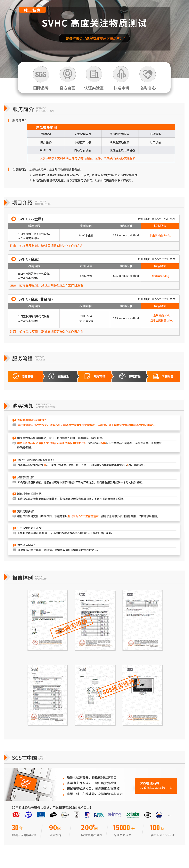Screen dimensions: 189x868
Task: Click the 金属样品≥40g requirement in SVHC (金属)
Action: pyautogui.click(x=160, y=276)
